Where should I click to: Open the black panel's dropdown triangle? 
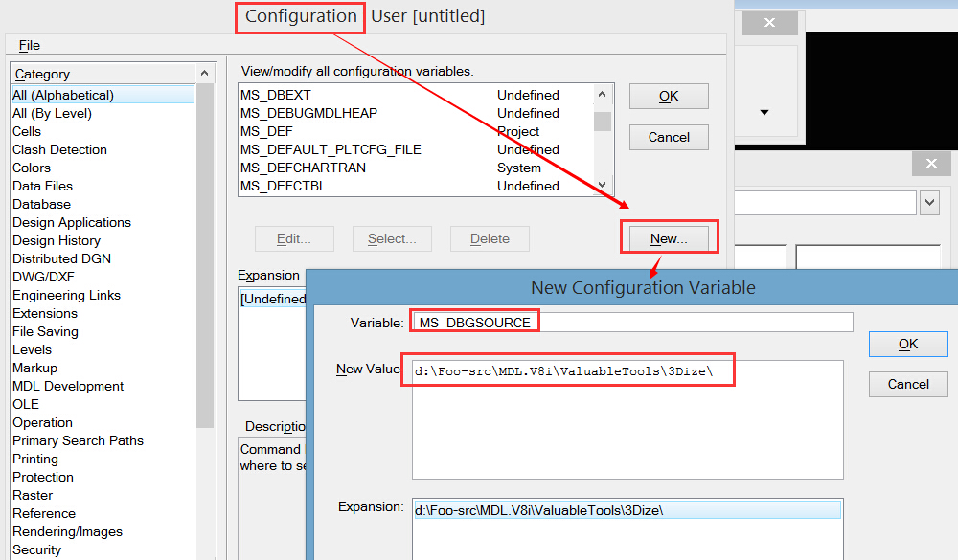[x=764, y=113]
